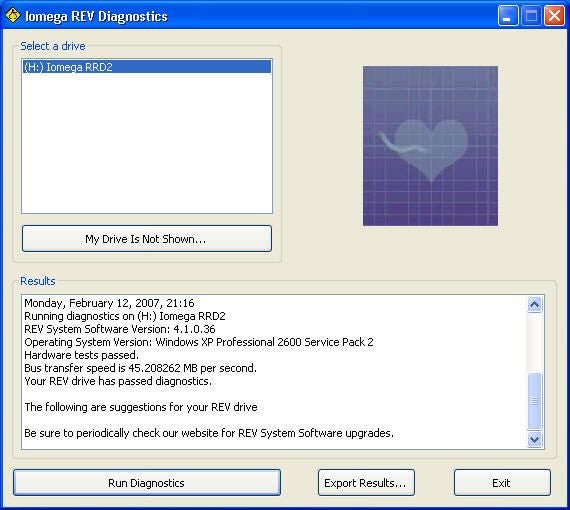Click the Hardware tests passed line
Screen dimensions: 570x510
coord(81,355)
